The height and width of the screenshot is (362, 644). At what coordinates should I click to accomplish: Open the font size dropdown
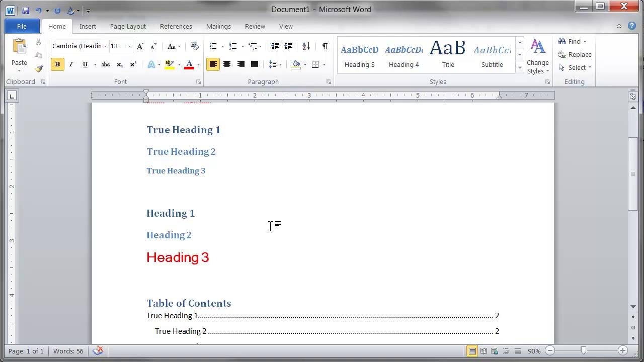point(129,46)
